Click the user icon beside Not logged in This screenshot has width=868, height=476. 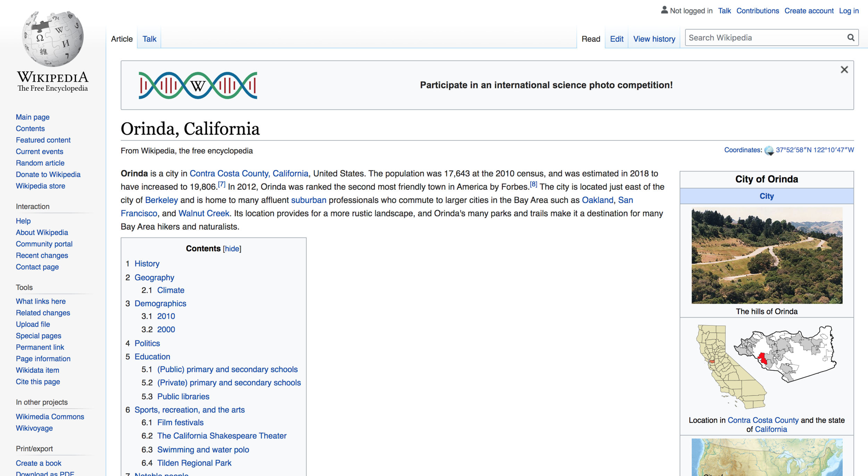point(664,10)
